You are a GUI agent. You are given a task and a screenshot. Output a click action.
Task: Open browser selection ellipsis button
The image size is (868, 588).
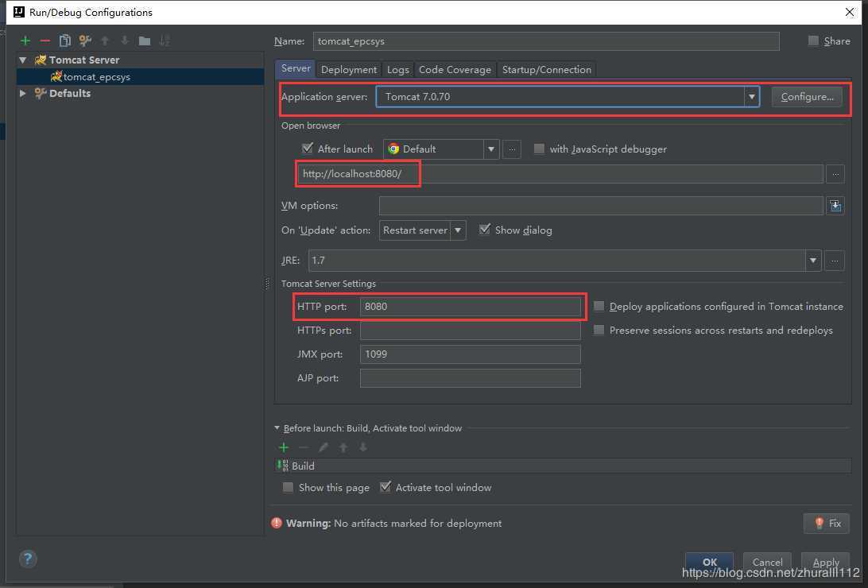pyautogui.click(x=512, y=149)
